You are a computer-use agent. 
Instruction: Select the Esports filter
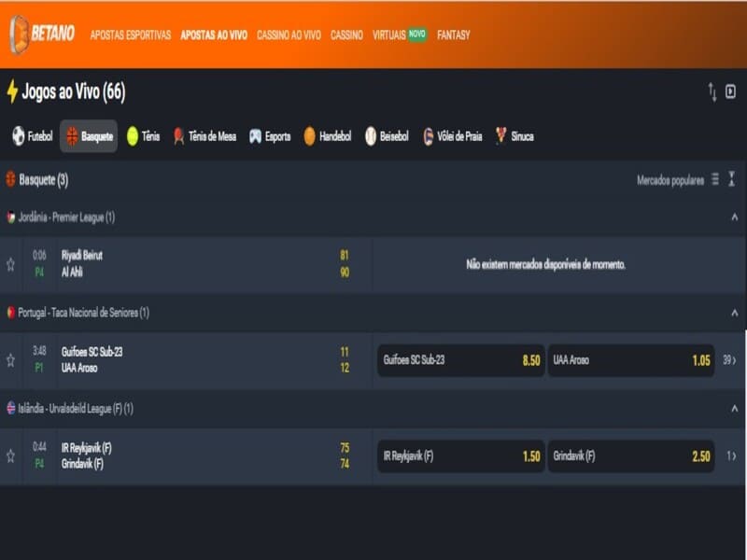click(x=270, y=136)
